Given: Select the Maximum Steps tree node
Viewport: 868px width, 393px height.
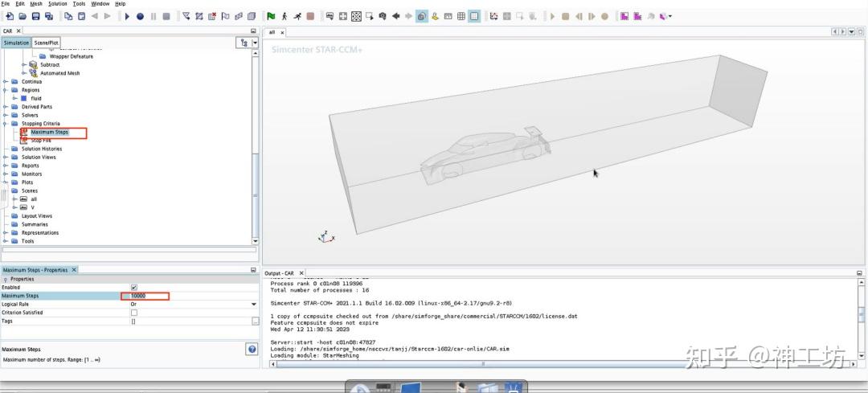Looking at the screenshot, I should [49, 133].
